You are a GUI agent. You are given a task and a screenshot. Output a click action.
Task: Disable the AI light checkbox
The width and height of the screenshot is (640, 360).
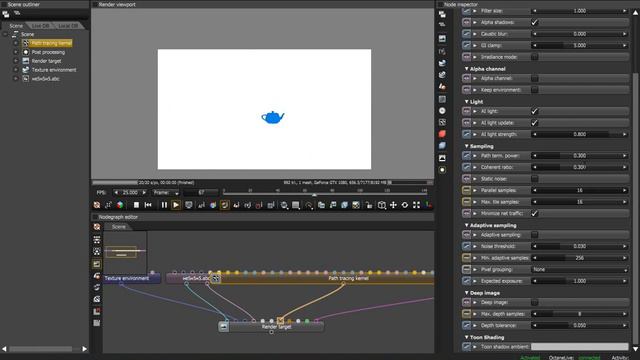click(534, 111)
